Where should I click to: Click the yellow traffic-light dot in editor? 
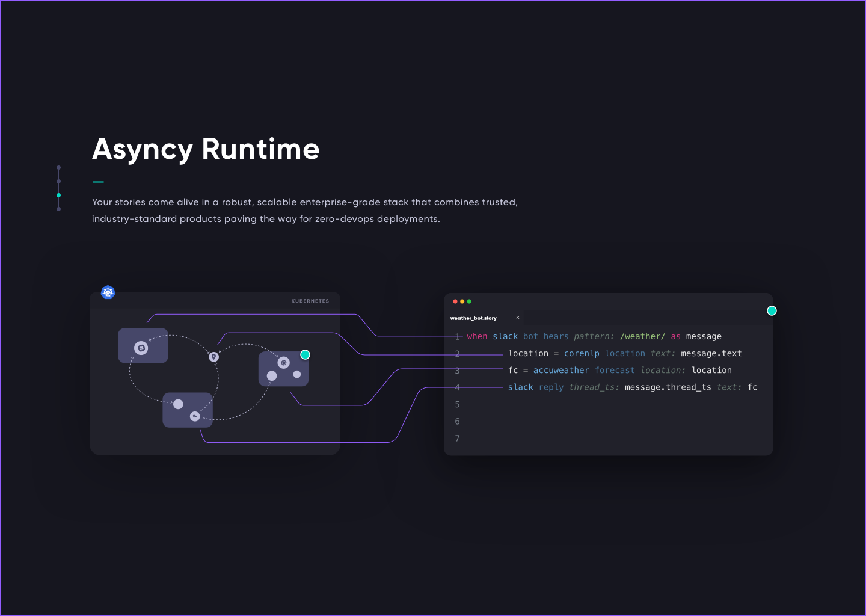coord(462,301)
